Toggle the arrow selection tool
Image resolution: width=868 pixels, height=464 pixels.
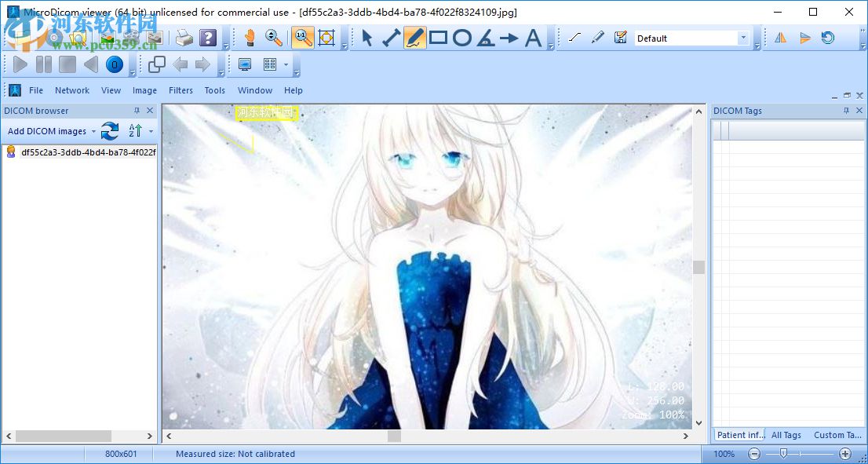(367, 38)
